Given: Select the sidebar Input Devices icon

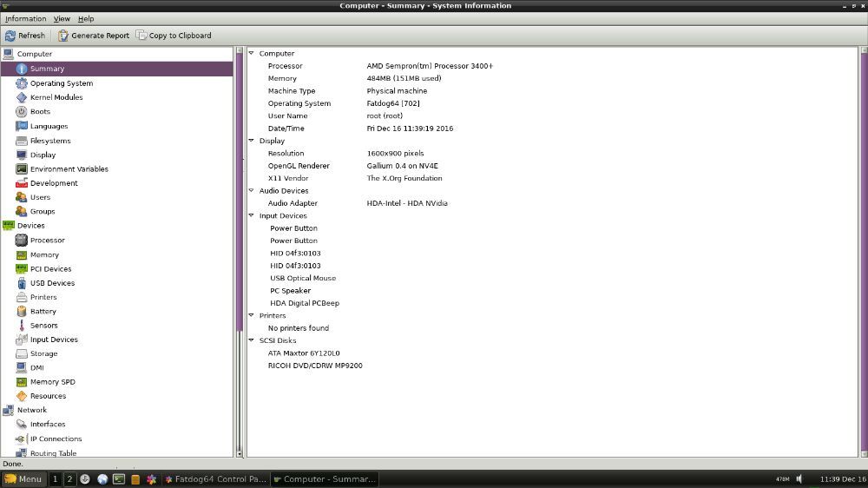Looking at the screenshot, I should [x=22, y=340].
